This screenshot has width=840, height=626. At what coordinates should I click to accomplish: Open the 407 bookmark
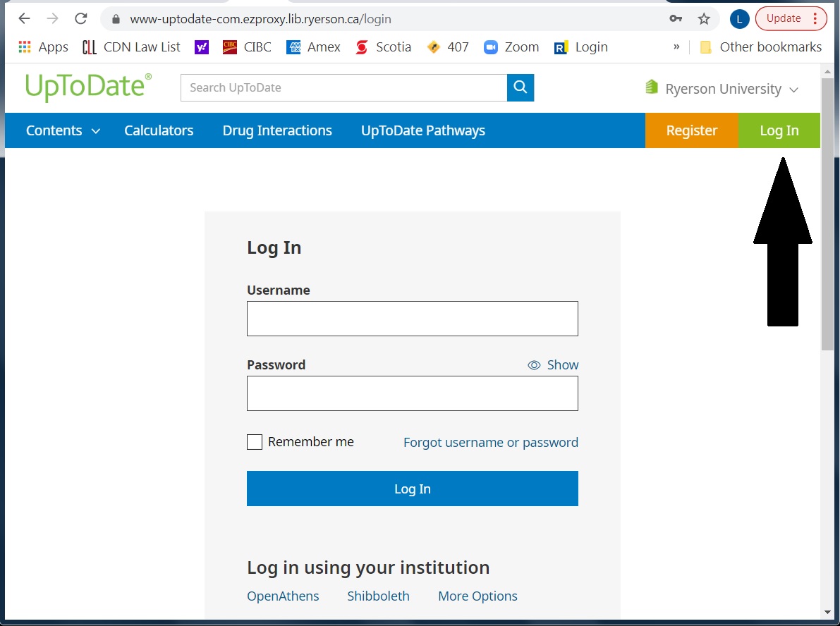448,47
